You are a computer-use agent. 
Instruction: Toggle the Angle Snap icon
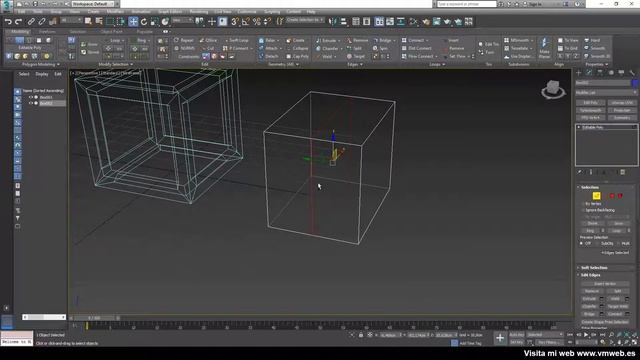click(x=246, y=21)
